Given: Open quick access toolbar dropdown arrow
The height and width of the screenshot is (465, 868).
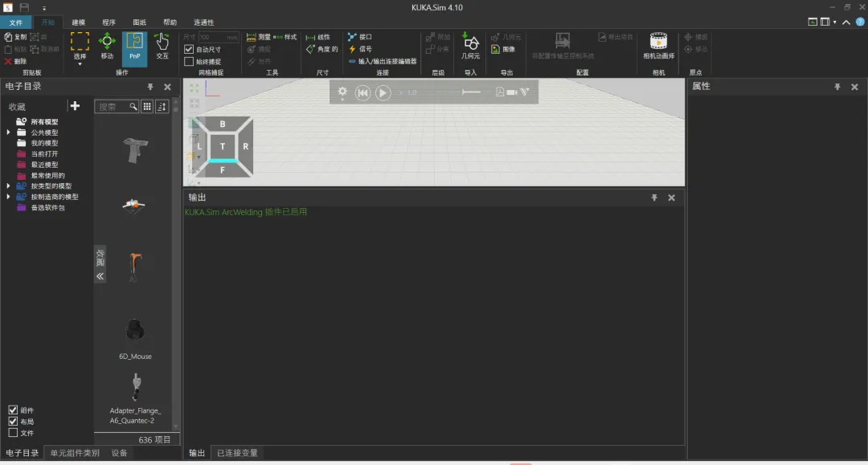Looking at the screenshot, I should (43, 8).
